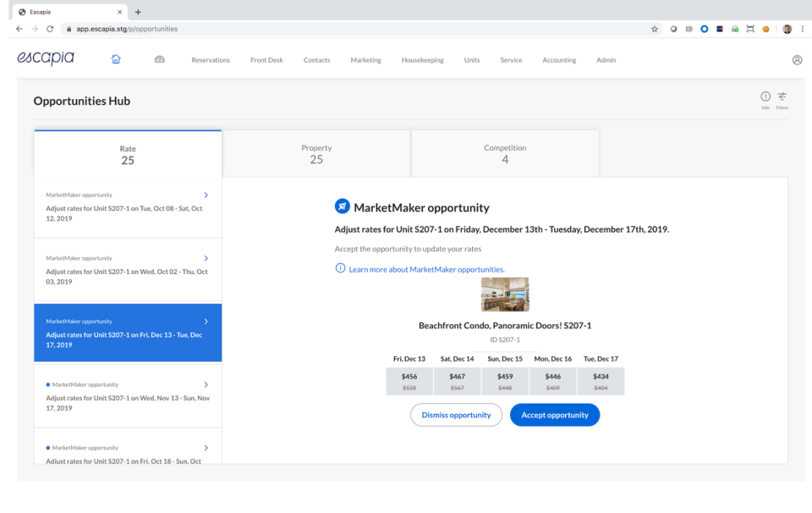This screenshot has width=812, height=513.
Task: Click the info circle beside Learn more
Action: pos(340,268)
